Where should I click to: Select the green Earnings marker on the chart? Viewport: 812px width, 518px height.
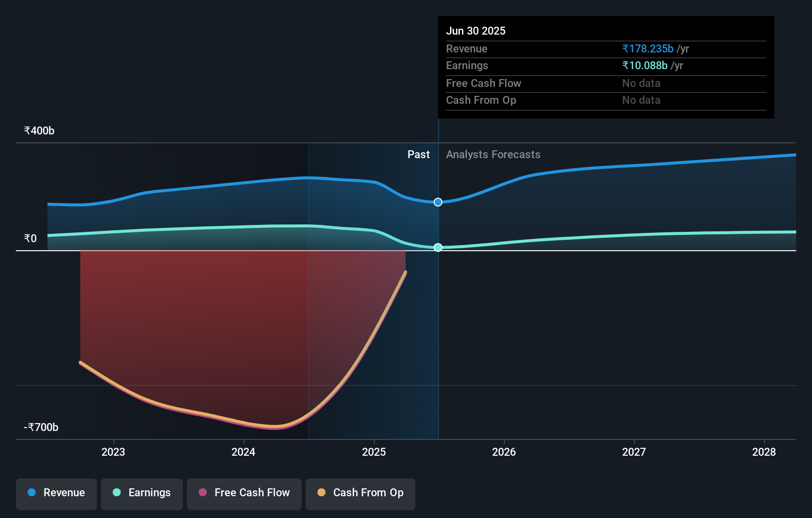(438, 247)
